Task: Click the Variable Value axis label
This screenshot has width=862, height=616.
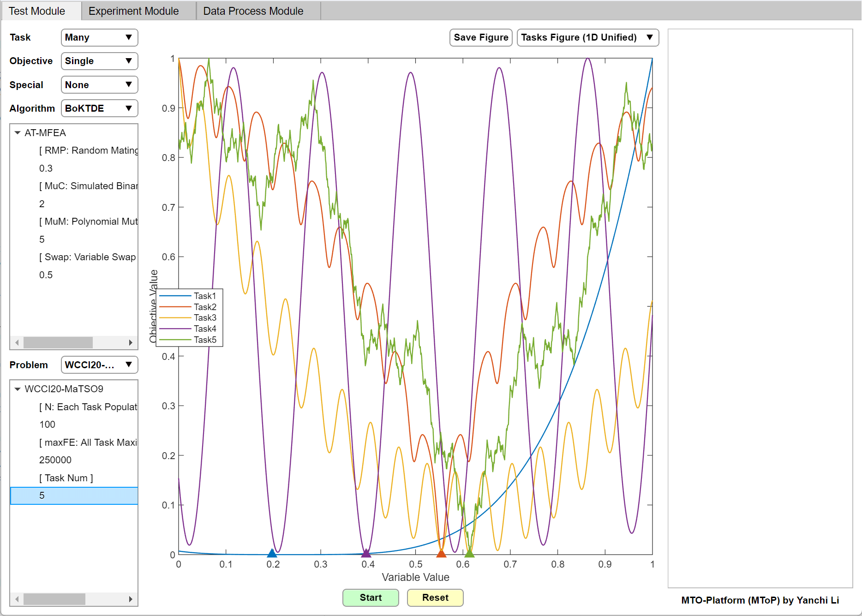Action: [415, 577]
